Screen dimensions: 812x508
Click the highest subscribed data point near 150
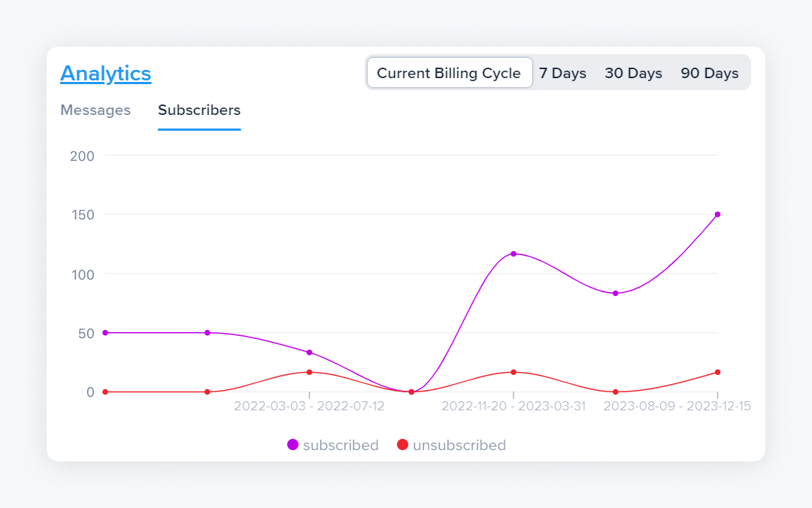[718, 214]
